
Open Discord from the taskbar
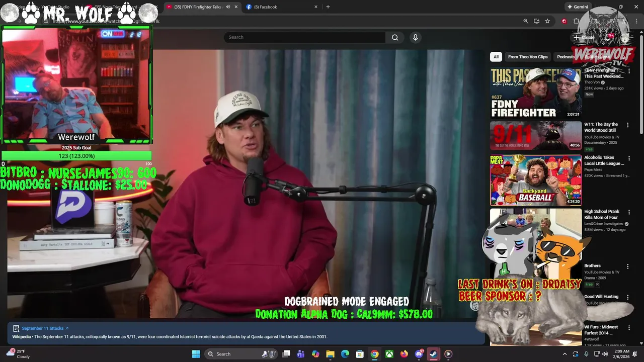(x=419, y=354)
